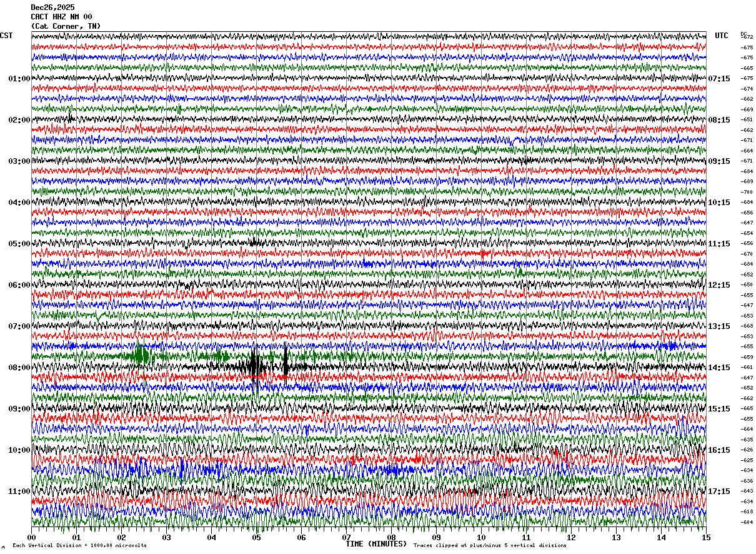Screen dimensions: 756x554
Task: Click the 13:15 UTC time label
Action: click(x=719, y=326)
